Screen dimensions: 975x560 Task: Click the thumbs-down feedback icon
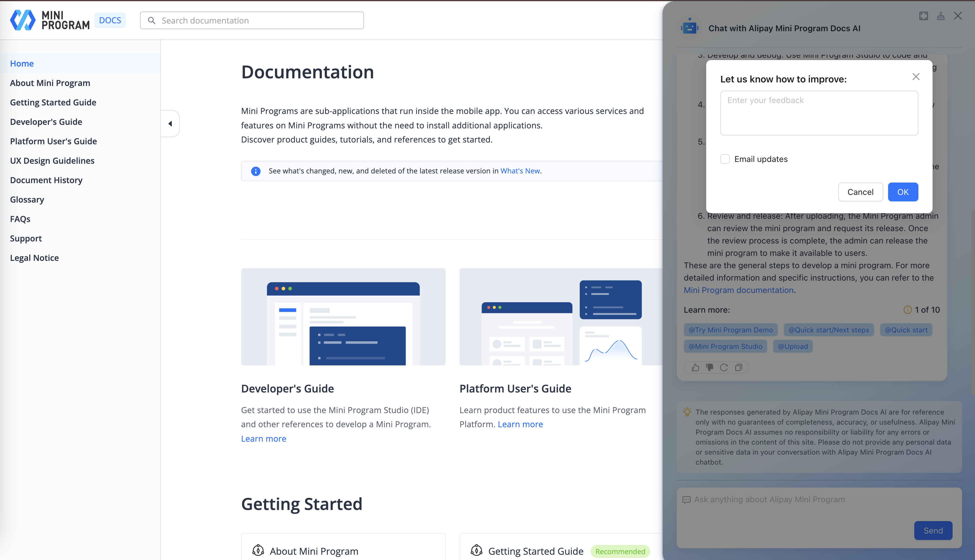(709, 368)
